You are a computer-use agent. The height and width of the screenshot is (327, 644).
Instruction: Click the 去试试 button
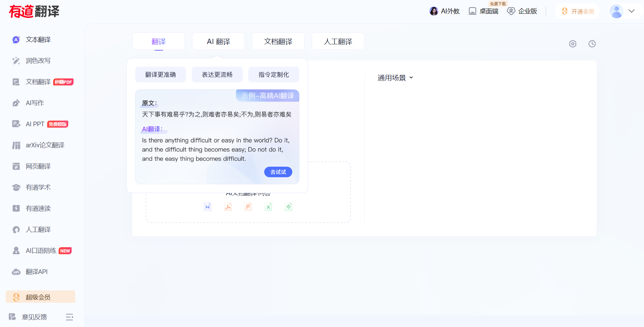(278, 172)
